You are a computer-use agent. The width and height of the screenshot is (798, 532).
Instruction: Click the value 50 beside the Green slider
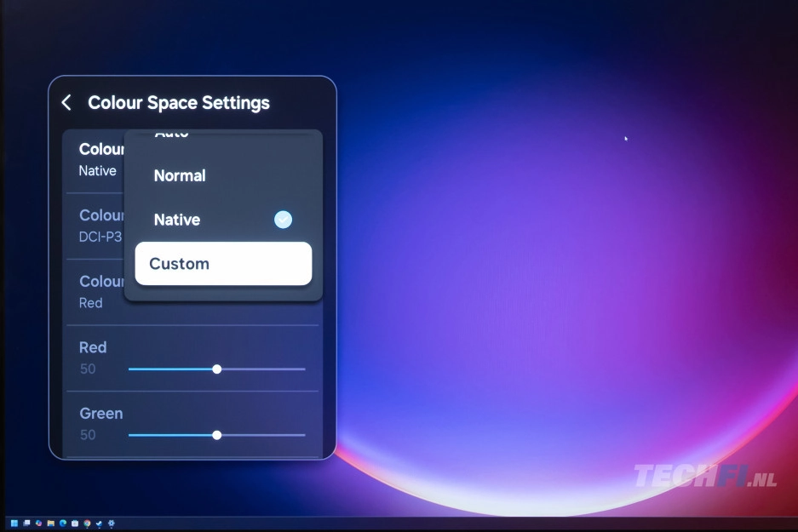coord(88,435)
